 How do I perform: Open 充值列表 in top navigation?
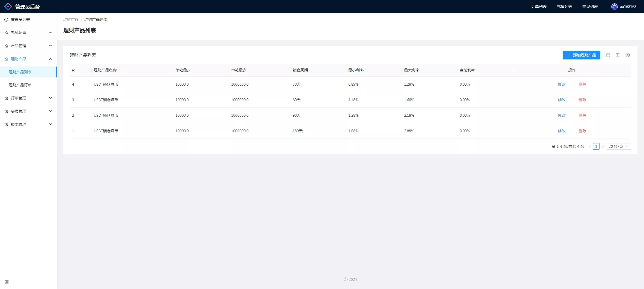pyautogui.click(x=564, y=7)
